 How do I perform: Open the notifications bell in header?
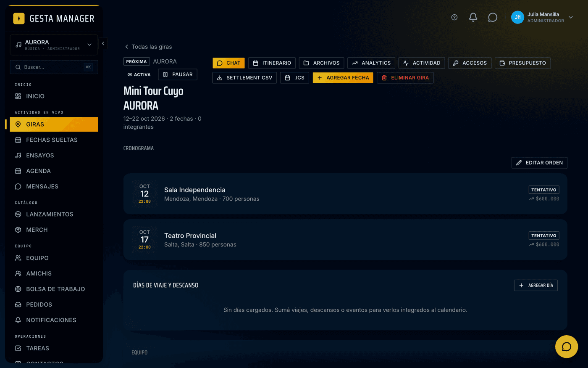(x=473, y=17)
